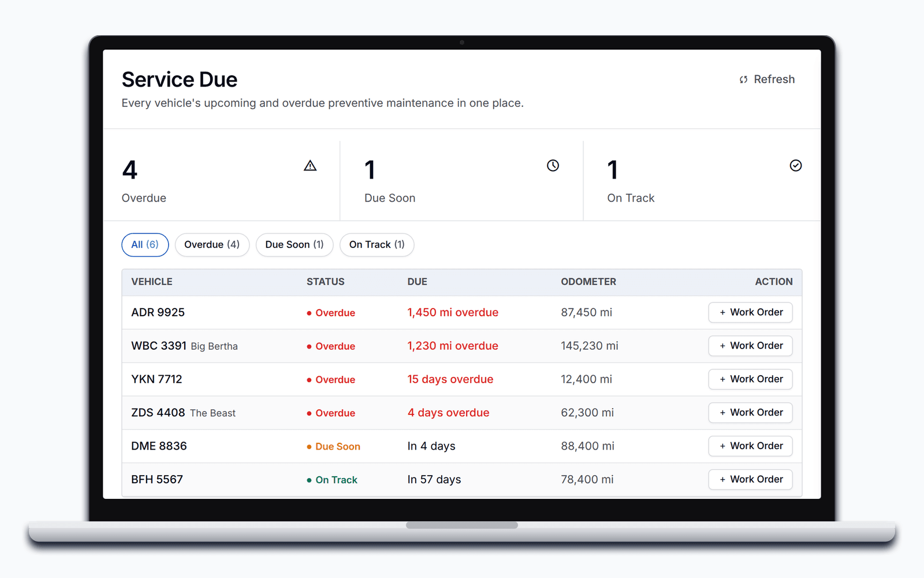The image size is (924, 578).
Task: Click the On Track summary card label
Action: point(631,198)
